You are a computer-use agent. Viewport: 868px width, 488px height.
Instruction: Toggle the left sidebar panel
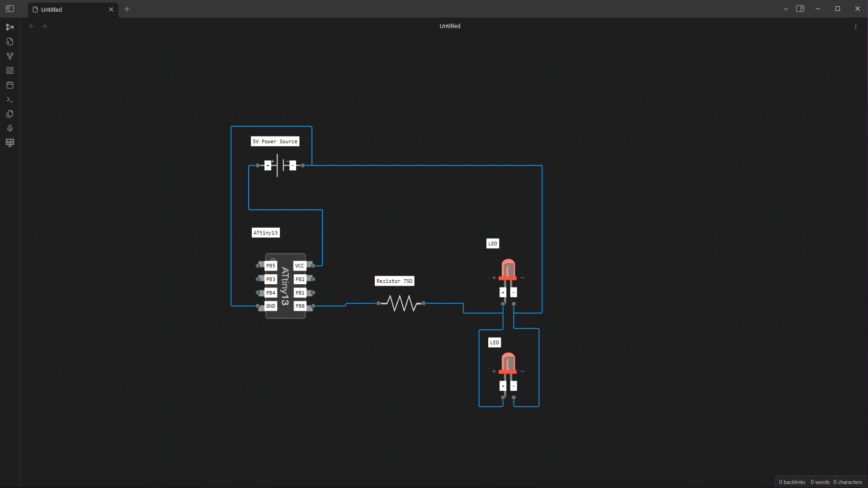click(10, 9)
